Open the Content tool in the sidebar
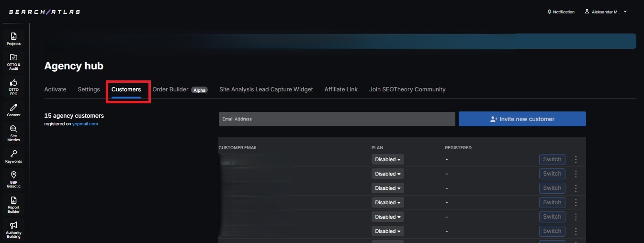 [13, 110]
